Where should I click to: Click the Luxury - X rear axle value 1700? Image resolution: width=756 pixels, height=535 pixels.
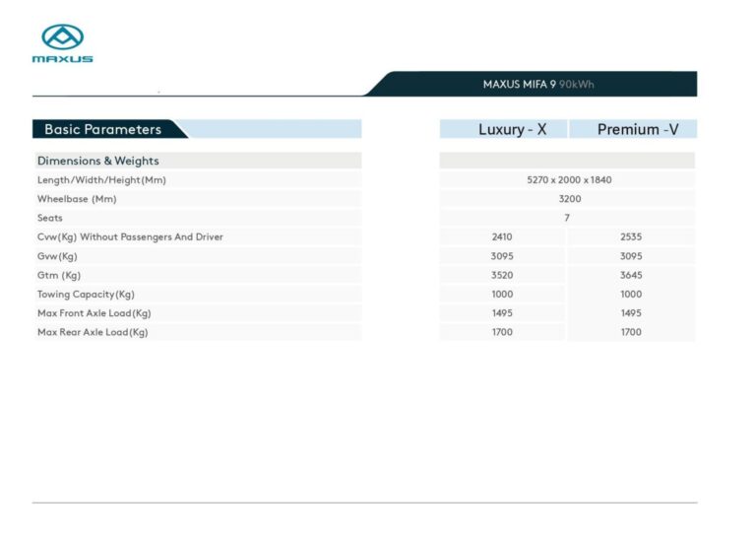[x=502, y=332]
